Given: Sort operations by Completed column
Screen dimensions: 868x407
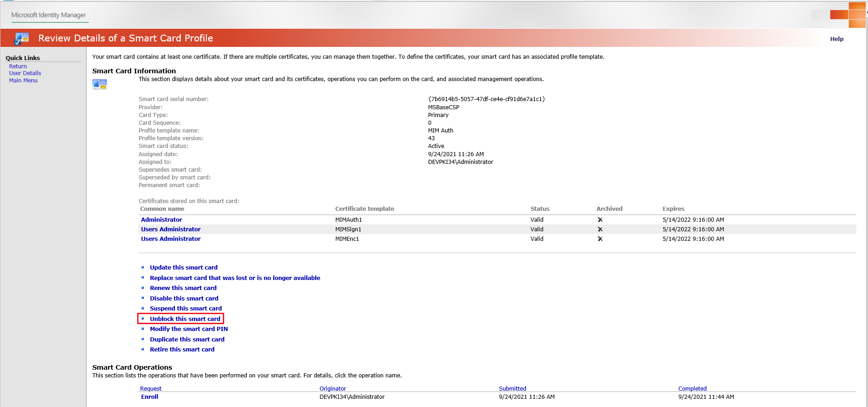Looking at the screenshot, I should 692,389.
